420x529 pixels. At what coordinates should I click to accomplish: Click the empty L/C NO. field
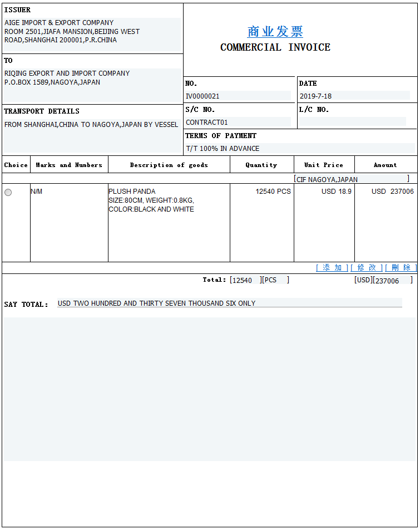(x=354, y=123)
